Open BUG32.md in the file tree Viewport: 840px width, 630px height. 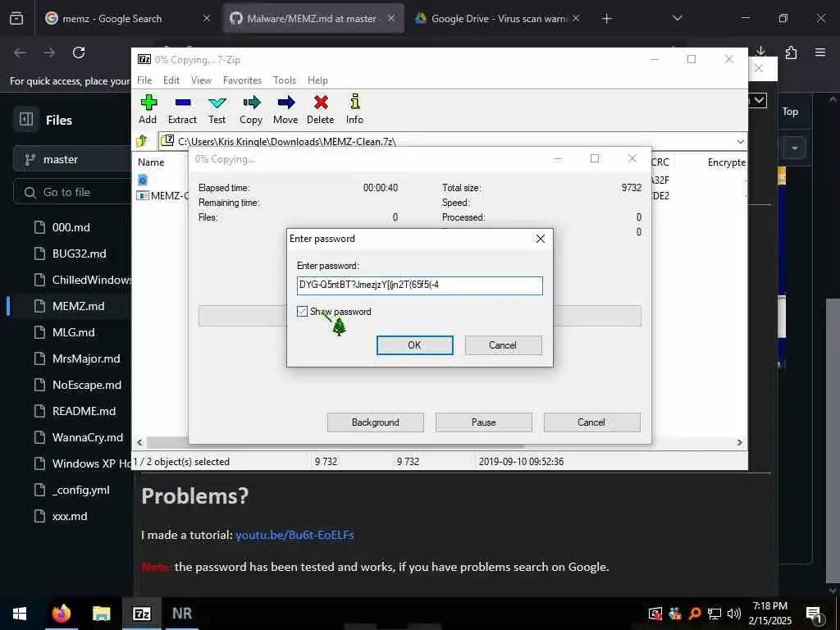(79, 253)
